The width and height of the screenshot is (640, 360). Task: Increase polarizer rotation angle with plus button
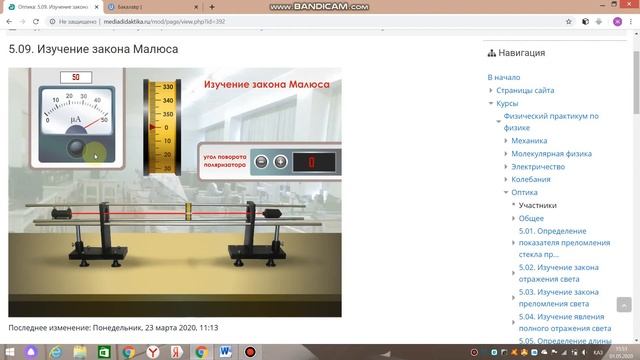[x=280, y=162]
